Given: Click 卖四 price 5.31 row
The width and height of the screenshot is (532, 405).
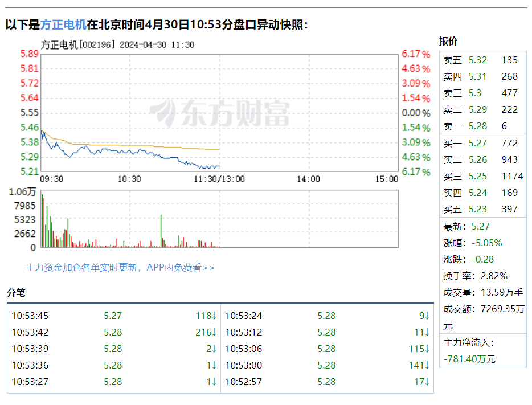Looking at the screenshot, I should click(x=483, y=77).
